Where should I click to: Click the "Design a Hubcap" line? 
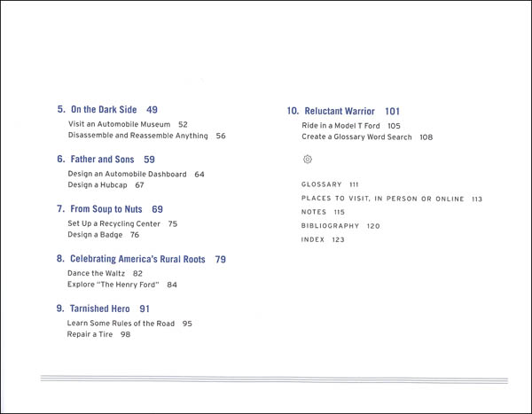point(98,185)
